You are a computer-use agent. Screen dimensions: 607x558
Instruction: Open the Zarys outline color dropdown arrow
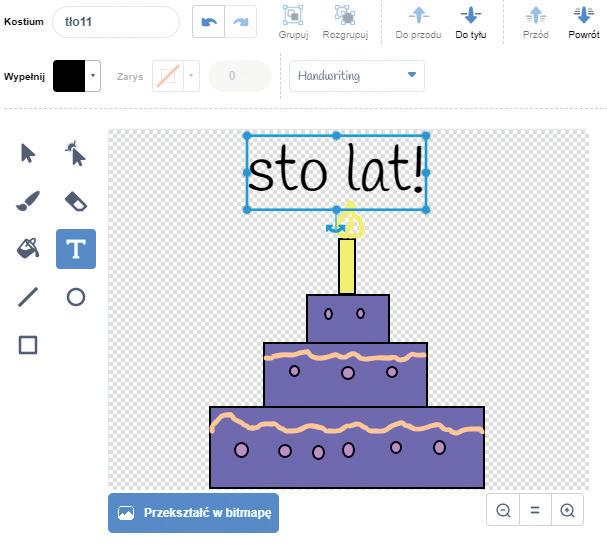[x=191, y=76]
